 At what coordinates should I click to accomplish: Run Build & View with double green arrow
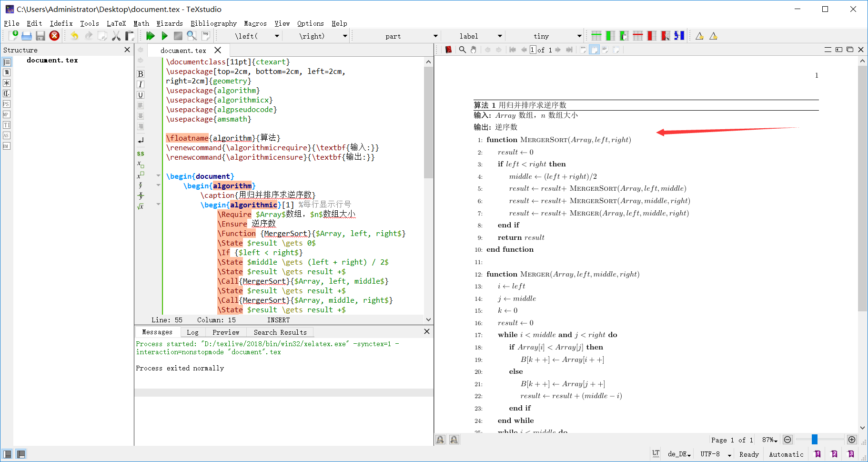pyautogui.click(x=151, y=36)
